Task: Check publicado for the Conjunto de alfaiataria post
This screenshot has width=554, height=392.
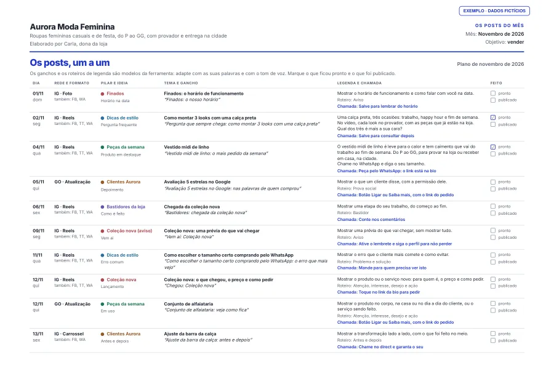Action: click(x=493, y=311)
